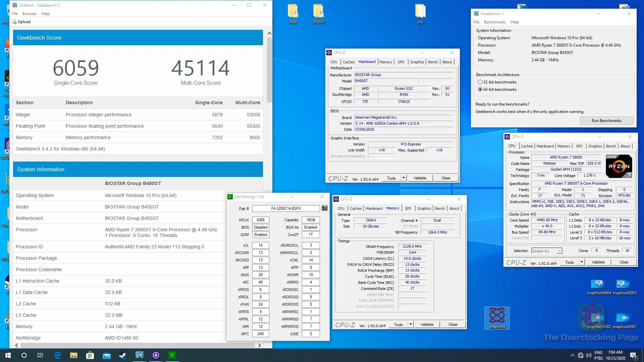Screen dimensions: 644x362
Task: Switch to SPD tab in CPU-Z Mainboard window
Action: click(x=401, y=62)
